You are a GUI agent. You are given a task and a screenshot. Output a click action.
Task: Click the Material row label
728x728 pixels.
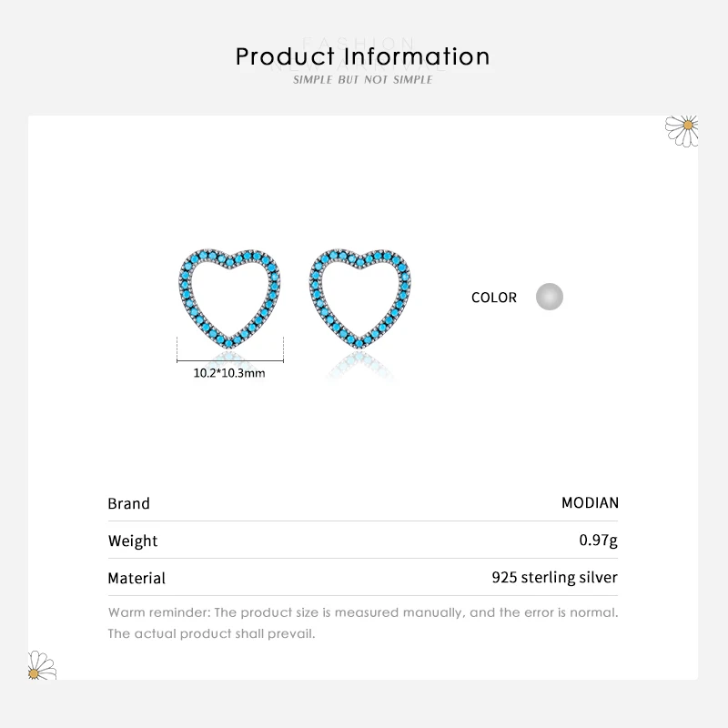pos(136,578)
